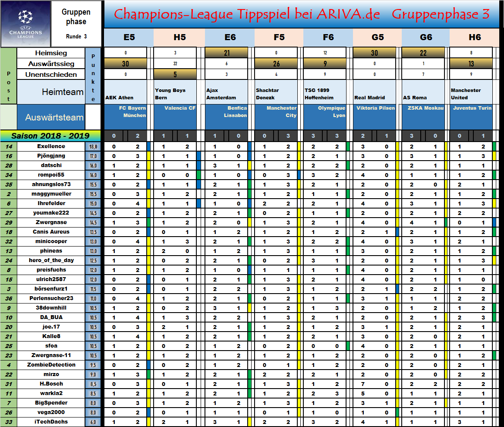Select player 'minicooper' in the ranking
The width and height of the screenshot is (504, 427).
(51, 241)
